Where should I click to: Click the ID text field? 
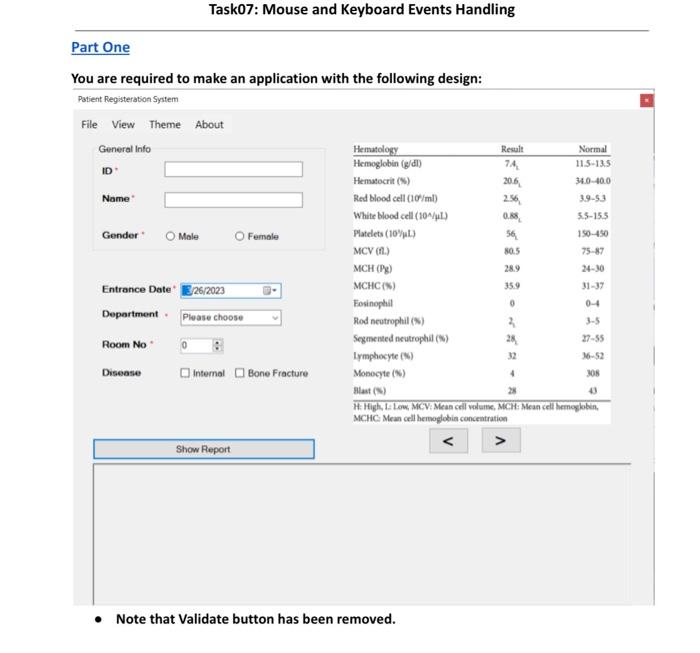tap(233, 169)
